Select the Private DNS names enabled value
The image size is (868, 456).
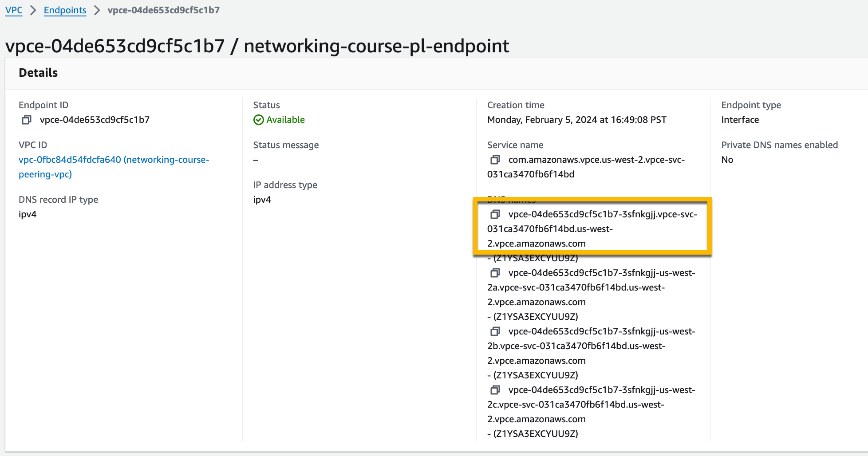(x=727, y=160)
